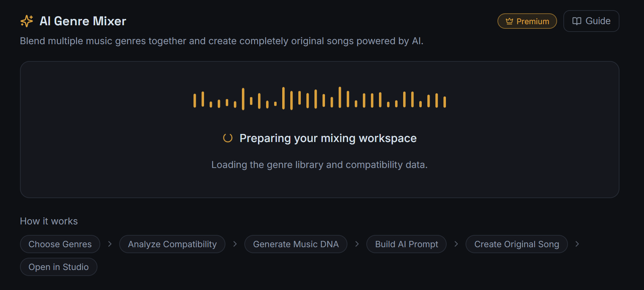The image size is (644, 290).
Task: Click the chevron after Build AI Prompt
Action: click(x=456, y=244)
